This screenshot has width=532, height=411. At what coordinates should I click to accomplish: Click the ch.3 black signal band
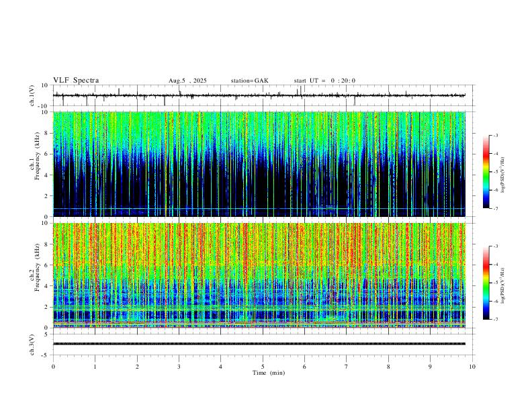pyautogui.click(x=259, y=344)
